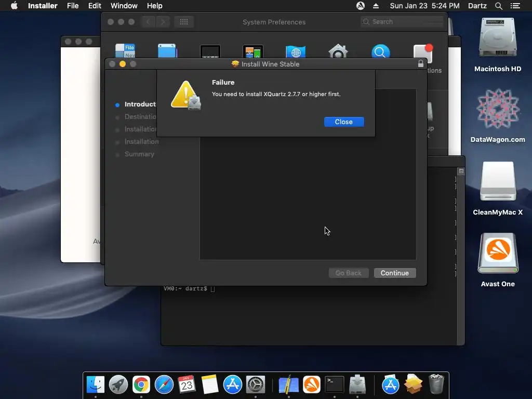
Task: Click Show All grid button in System Preferences
Action: (184, 22)
